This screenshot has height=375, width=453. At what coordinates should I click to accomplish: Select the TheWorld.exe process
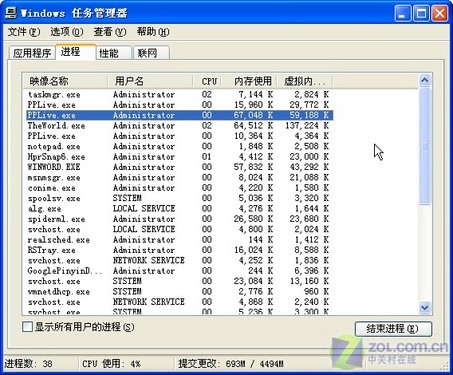pyautogui.click(x=179, y=126)
